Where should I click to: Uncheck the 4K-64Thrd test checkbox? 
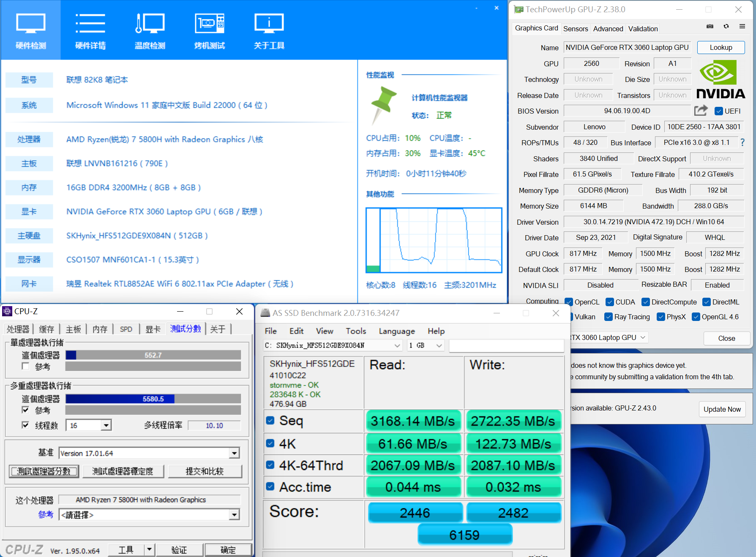270,465
